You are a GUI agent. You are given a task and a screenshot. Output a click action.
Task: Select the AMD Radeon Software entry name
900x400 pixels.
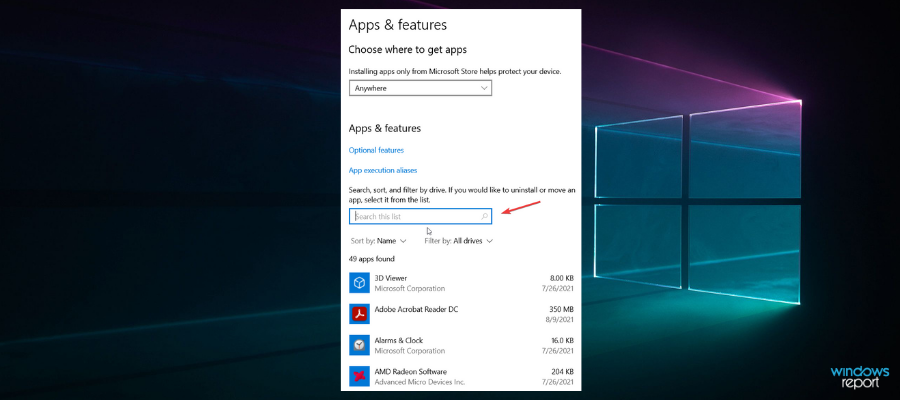point(410,371)
